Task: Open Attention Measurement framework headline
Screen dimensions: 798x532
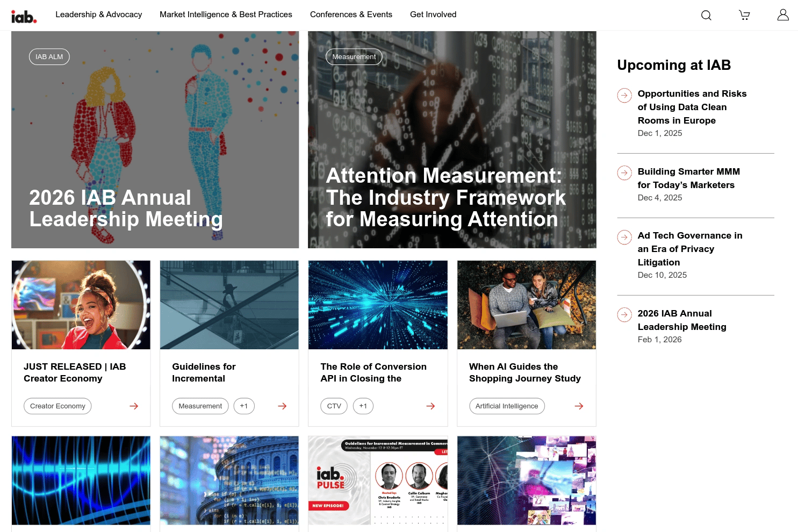Action: point(445,198)
